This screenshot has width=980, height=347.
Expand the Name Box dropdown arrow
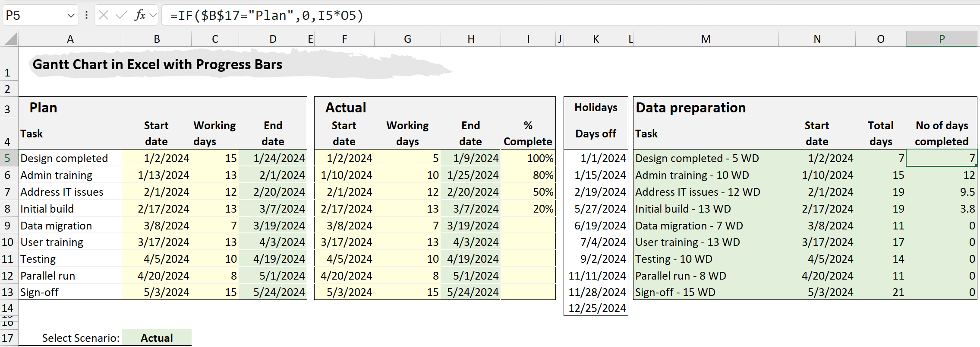(71, 16)
